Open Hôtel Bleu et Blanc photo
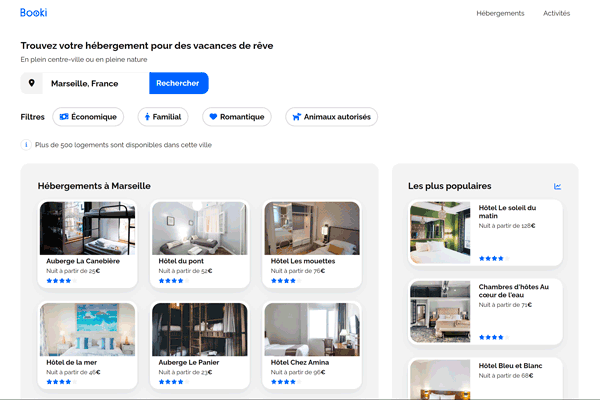Screen dimensions: 600x400 (440, 379)
